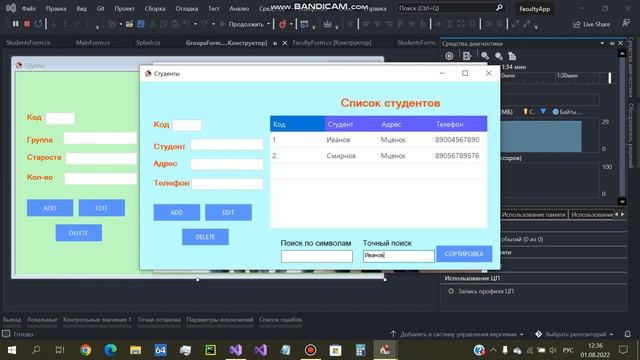The image size is (640, 360).
Task: Zoom in on the diagnostics timeline
Action: coord(485,56)
